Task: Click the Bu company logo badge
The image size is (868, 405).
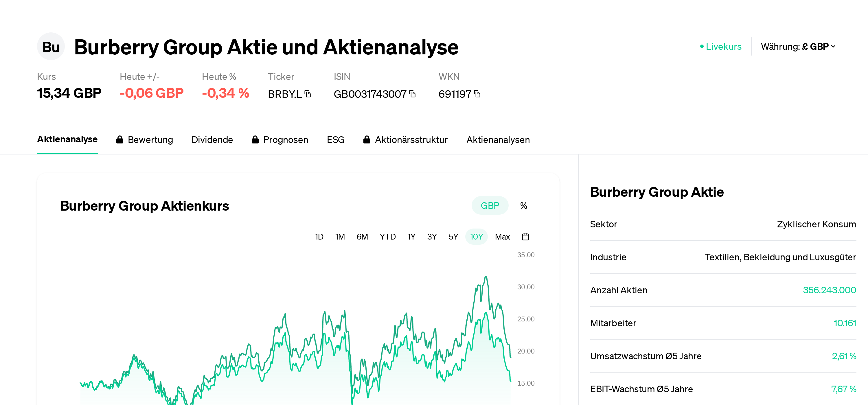Action: [51, 47]
